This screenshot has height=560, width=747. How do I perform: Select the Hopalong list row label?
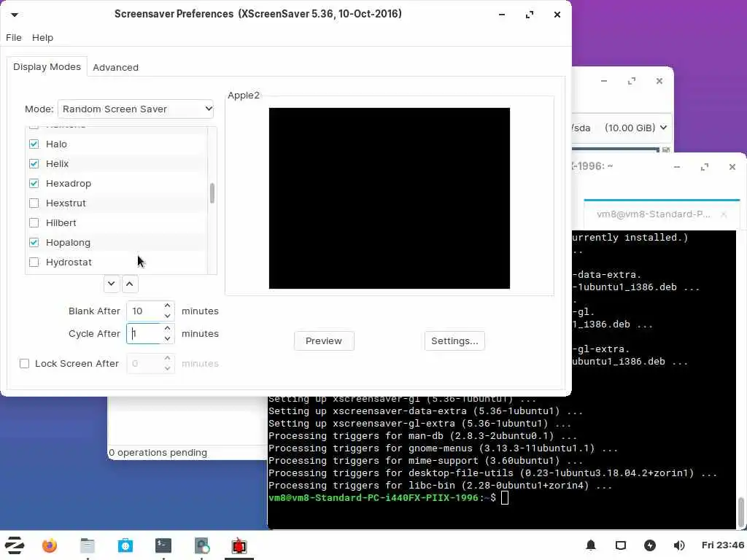click(68, 242)
